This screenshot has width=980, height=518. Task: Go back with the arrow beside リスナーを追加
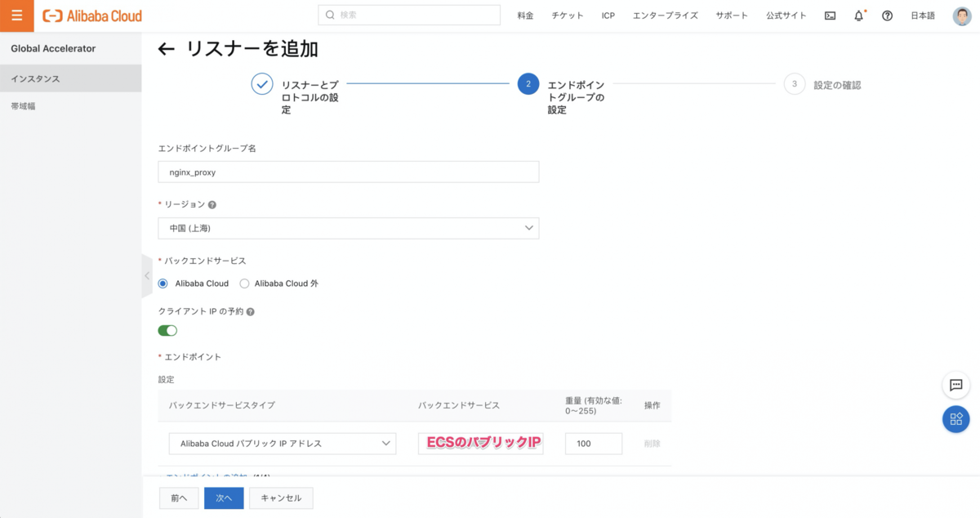pyautogui.click(x=167, y=49)
